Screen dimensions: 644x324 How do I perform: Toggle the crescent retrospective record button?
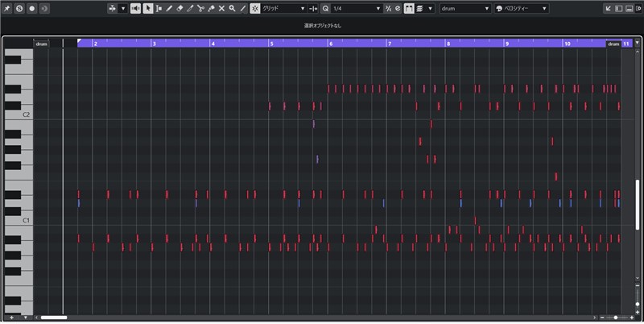point(44,8)
